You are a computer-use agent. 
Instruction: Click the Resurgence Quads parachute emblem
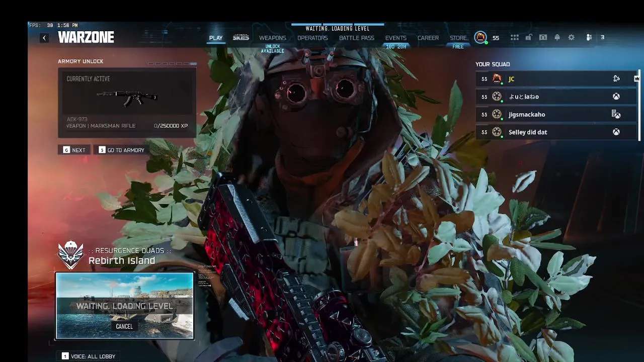[70, 255]
